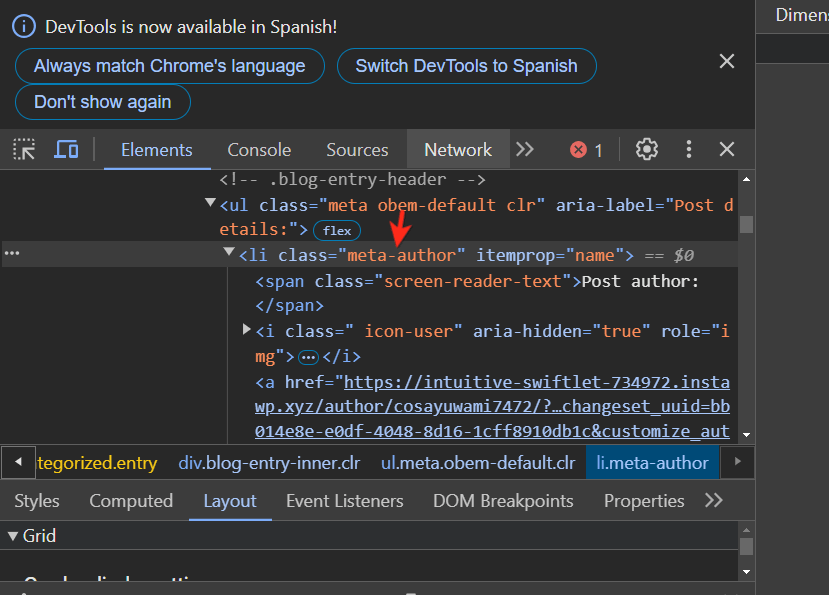Open the DevTools settings gear
829x595 pixels.
tap(646, 148)
